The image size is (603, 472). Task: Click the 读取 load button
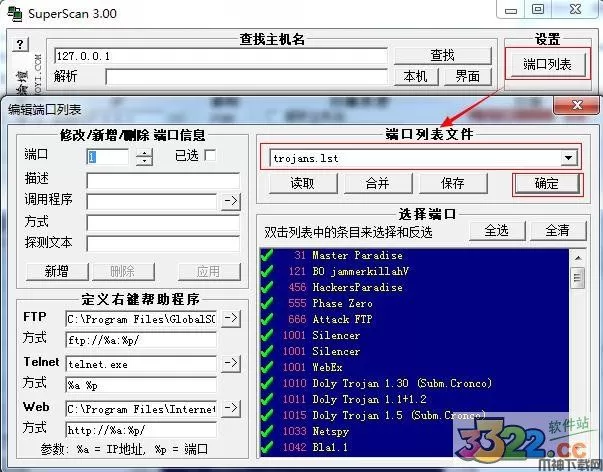tap(303, 183)
